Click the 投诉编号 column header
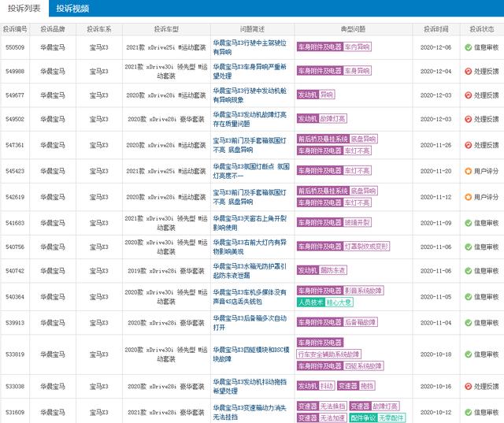This screenshot has width=504, height=423. (15, 29)
